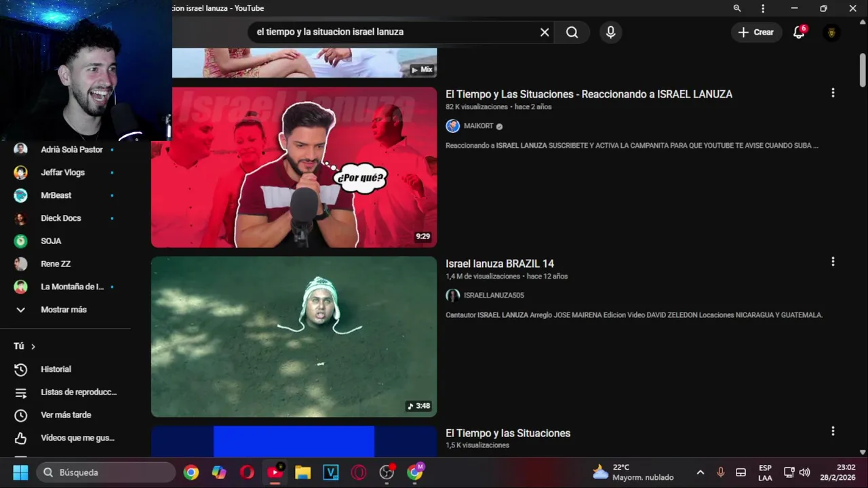Open red Opera browser in taskbar
Viewport: 868px width, 488px height.
[x=247, y=472]
